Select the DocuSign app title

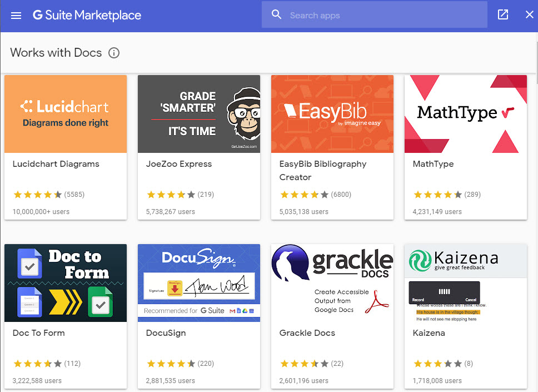click(x=166, y=333)
